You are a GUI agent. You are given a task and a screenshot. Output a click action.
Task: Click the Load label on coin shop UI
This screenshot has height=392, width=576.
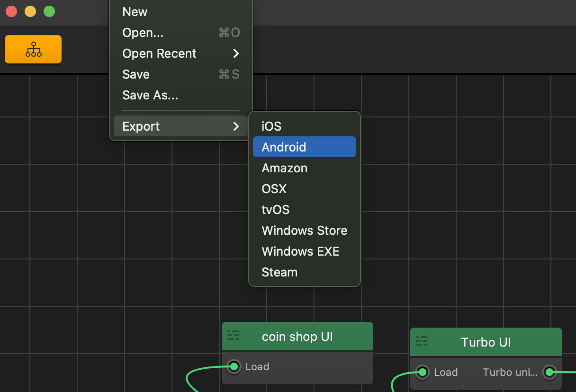(x=257, y=366)
